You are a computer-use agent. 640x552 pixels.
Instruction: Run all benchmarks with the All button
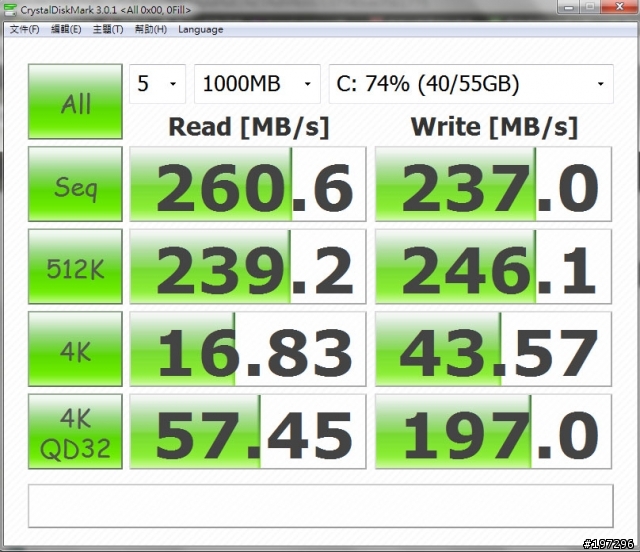point(75,102)
